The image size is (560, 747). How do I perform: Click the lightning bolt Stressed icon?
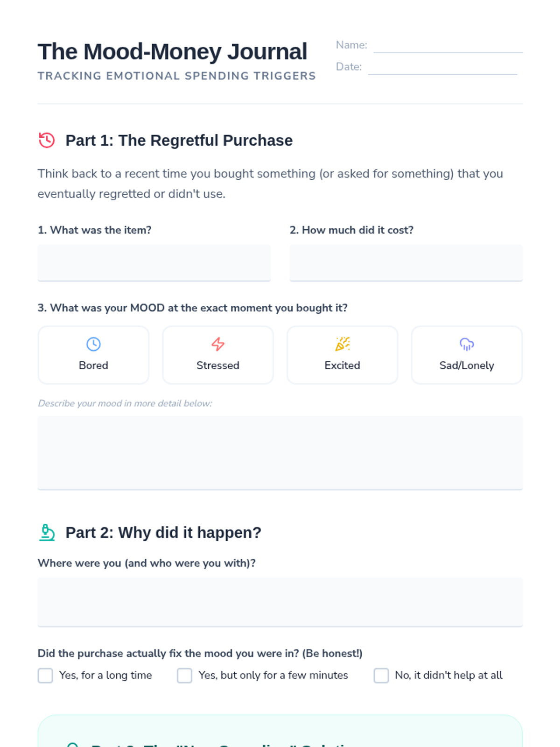coord(218,344)
